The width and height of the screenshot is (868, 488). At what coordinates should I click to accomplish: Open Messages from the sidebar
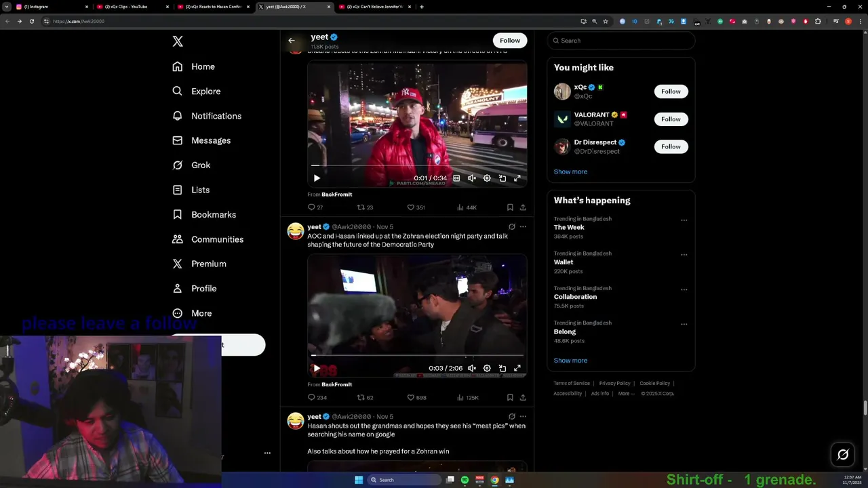tap(201, 140)
